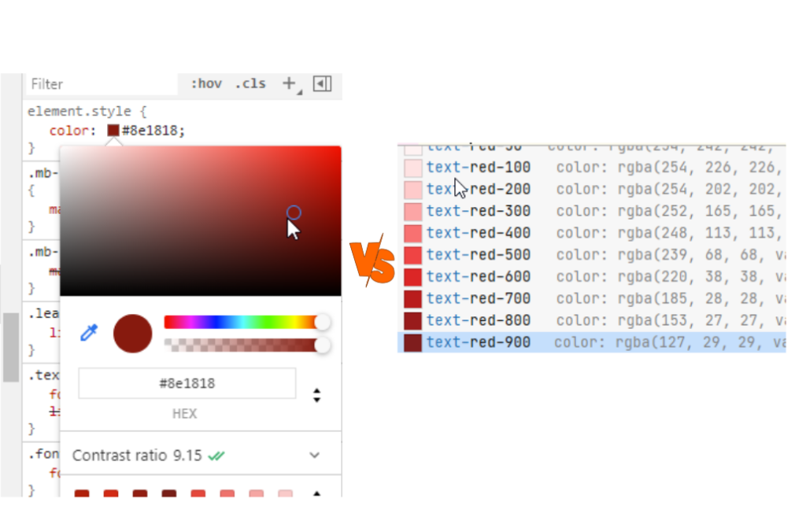Click on the rainbow hue slider

click(236, 321)
